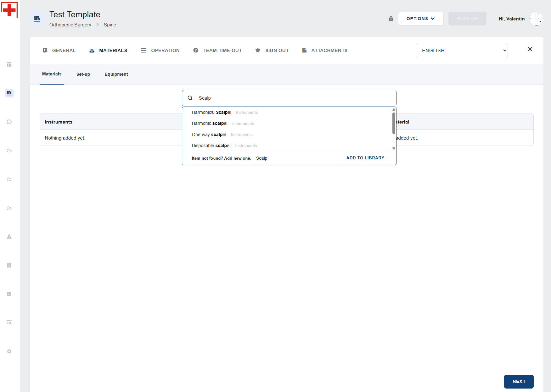This screenshot has height=392, width=551.
Task: Click the Spine breadcrumb
Action: [x=110, y=25]
